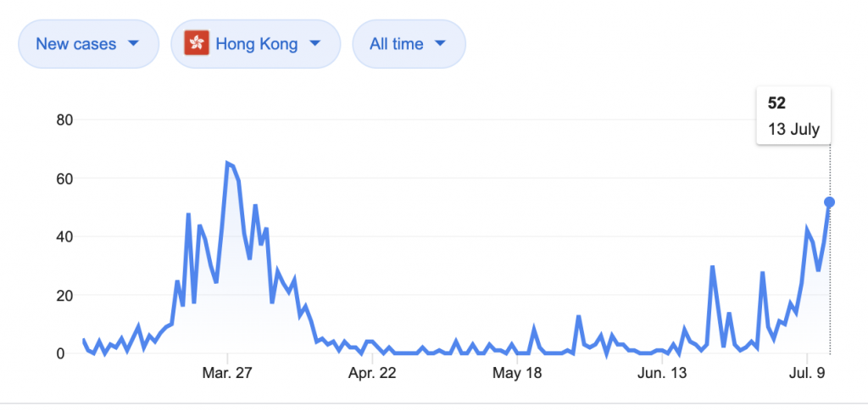Image resolution: width=868 pixels, height=411 pixels.
Task: Open the Hong Kong region dropdown
Action: pyautogui.click(x=256, y=44)
